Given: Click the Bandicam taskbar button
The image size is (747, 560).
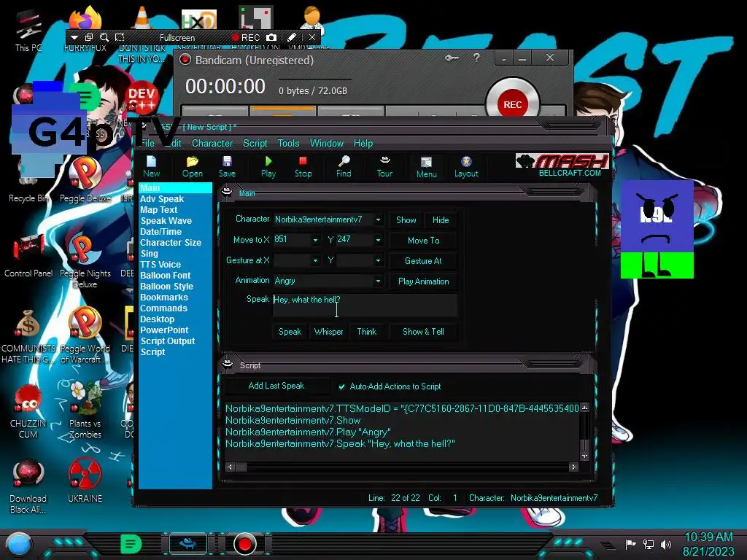Looking at the screenshot, I should [245, 544].
